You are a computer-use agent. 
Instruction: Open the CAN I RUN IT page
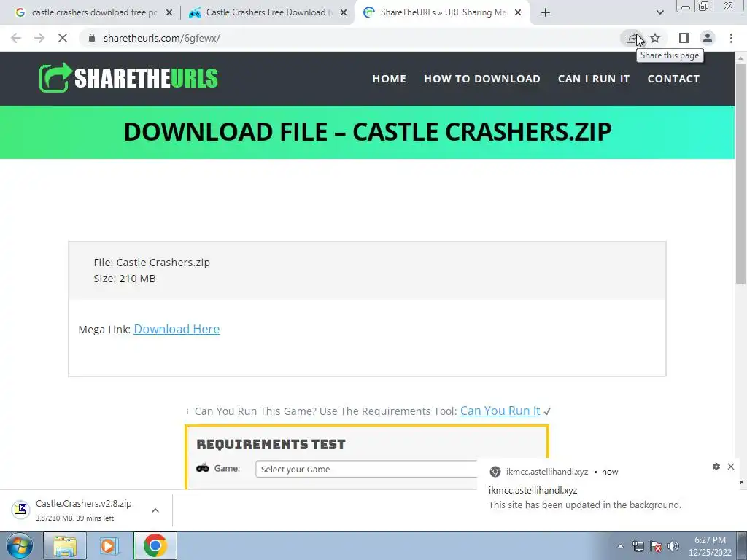point(594,79)
